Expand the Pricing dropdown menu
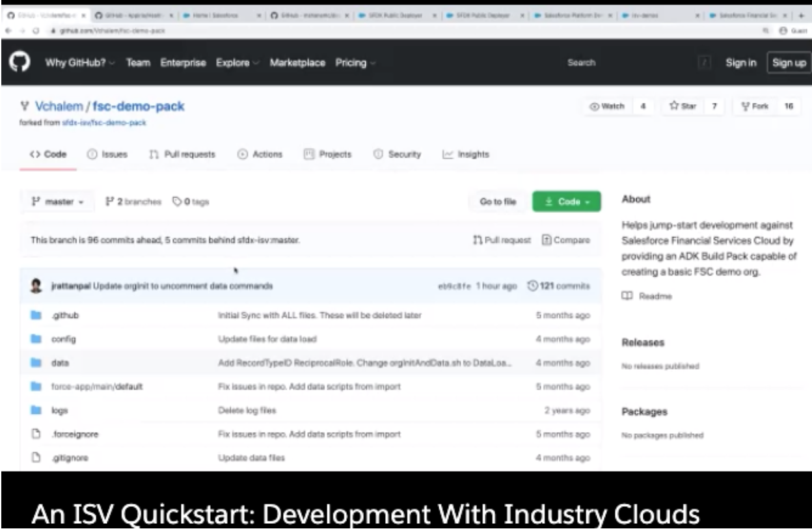812x531 pixels. [x=355, y=63]
